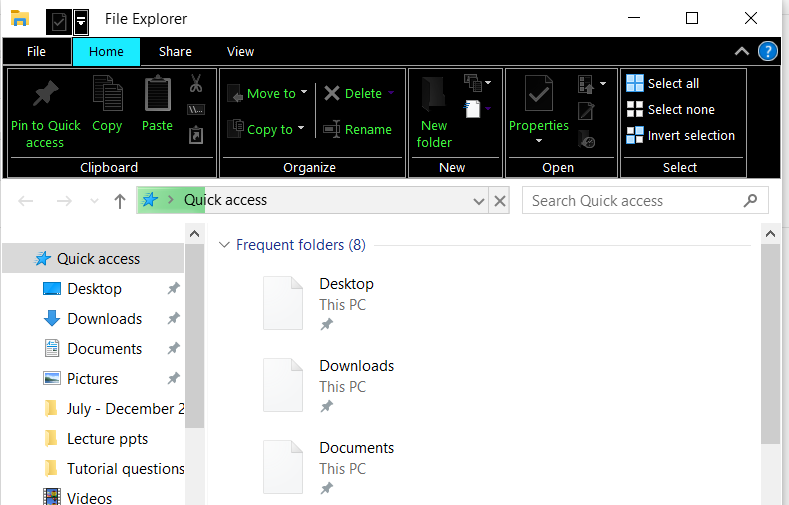This screenshot has width=789, height=505.
Task: Click the Easy access icon
Action: (x=472, y=109)
